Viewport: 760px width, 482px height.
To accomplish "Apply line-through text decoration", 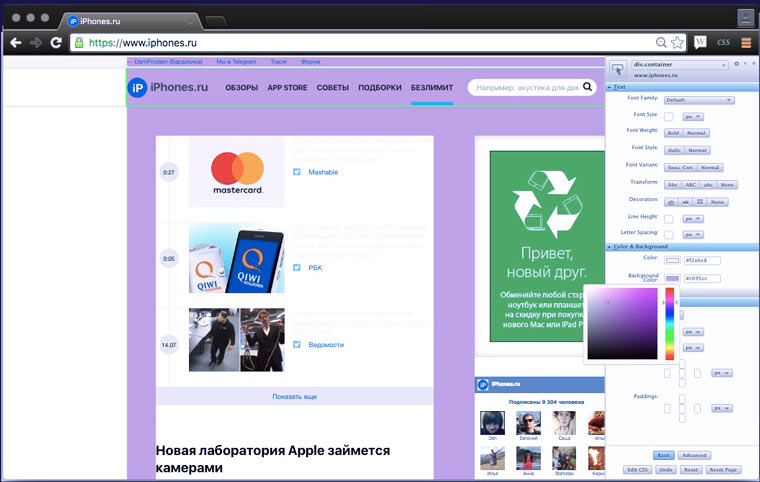I will 685,202.
